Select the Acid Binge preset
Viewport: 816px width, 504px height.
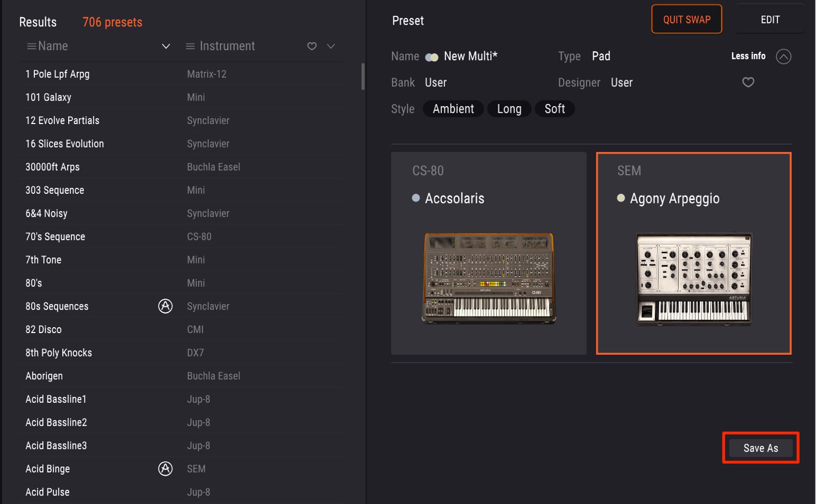pos(181,469)
